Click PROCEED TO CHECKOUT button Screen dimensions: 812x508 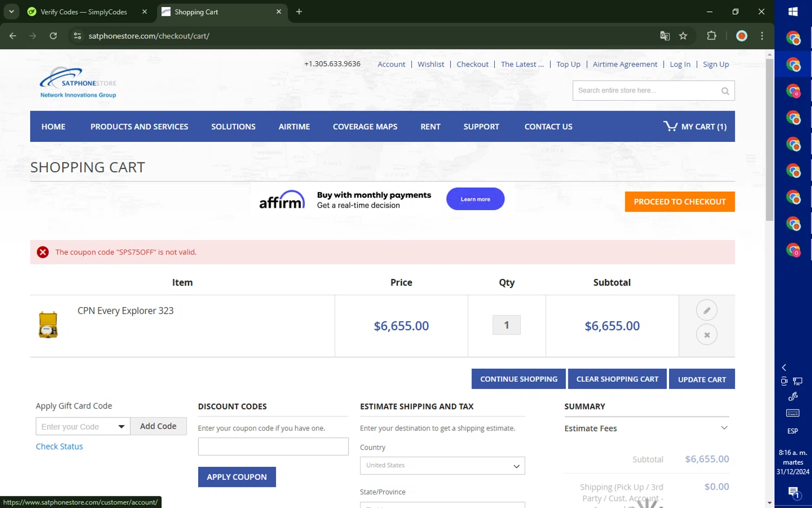coord(679,201)
